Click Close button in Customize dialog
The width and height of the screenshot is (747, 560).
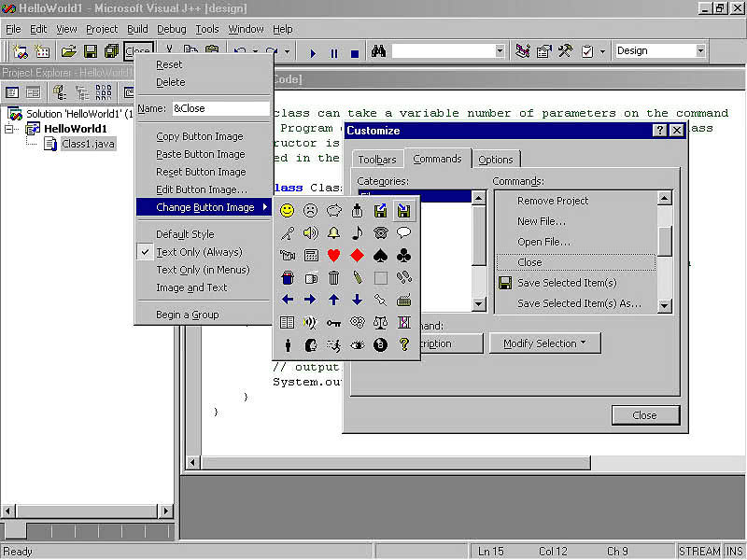645,415
